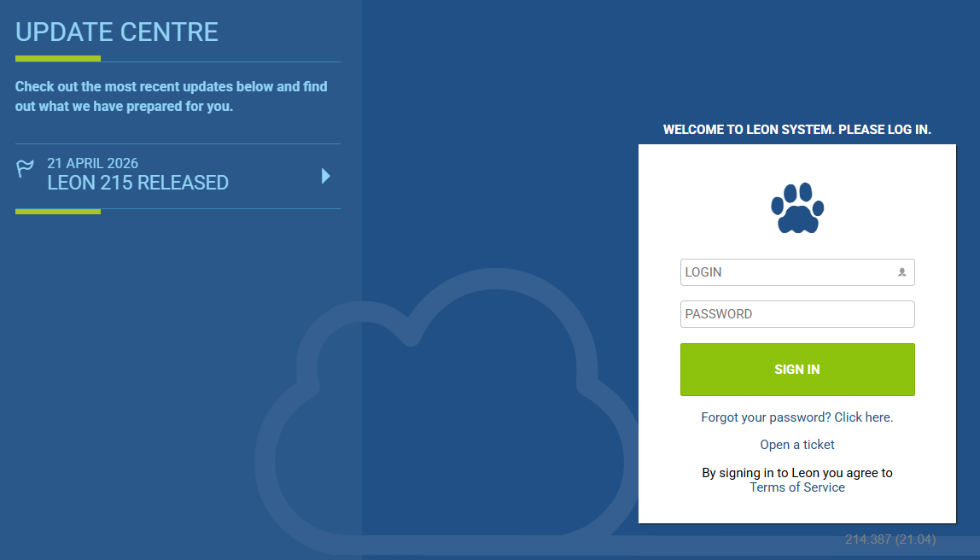The image size is (980, 560).
Task: Click version number 214.387 (21.04)
Action: coord(890,540)
